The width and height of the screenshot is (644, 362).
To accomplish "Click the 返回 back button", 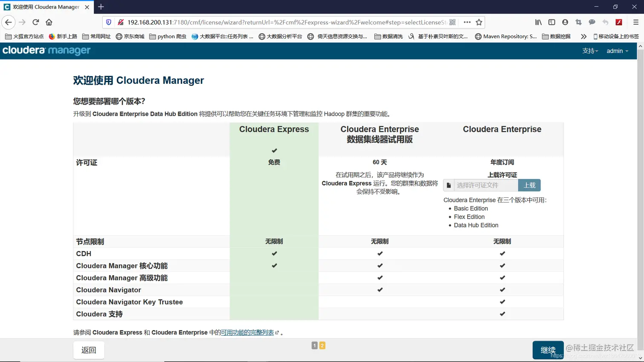I will click(89, 350).
